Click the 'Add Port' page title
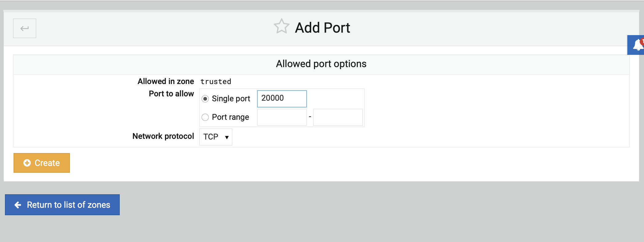Screen dimensions: 644x242 (322, 28)
